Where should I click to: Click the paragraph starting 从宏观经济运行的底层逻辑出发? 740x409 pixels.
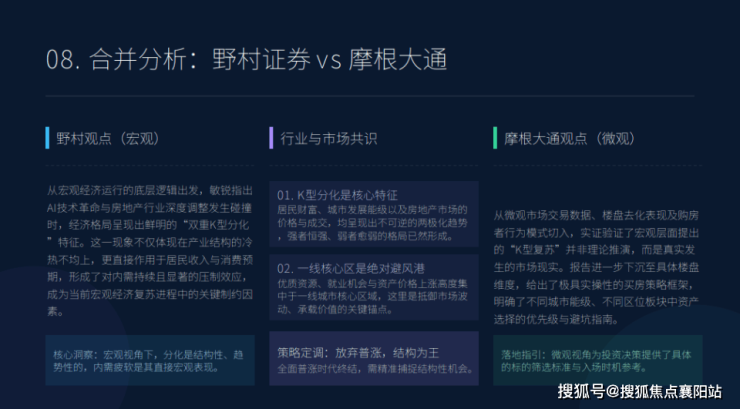click(150, 250)
